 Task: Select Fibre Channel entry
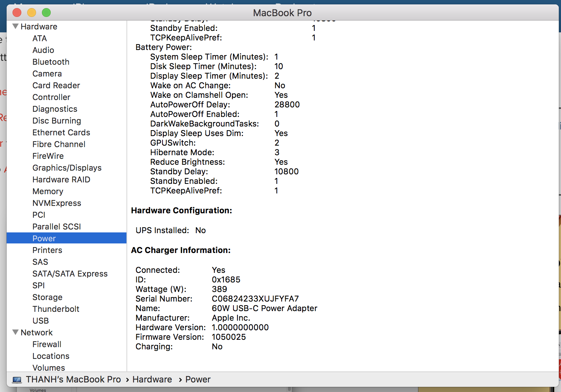click(59, 144)
